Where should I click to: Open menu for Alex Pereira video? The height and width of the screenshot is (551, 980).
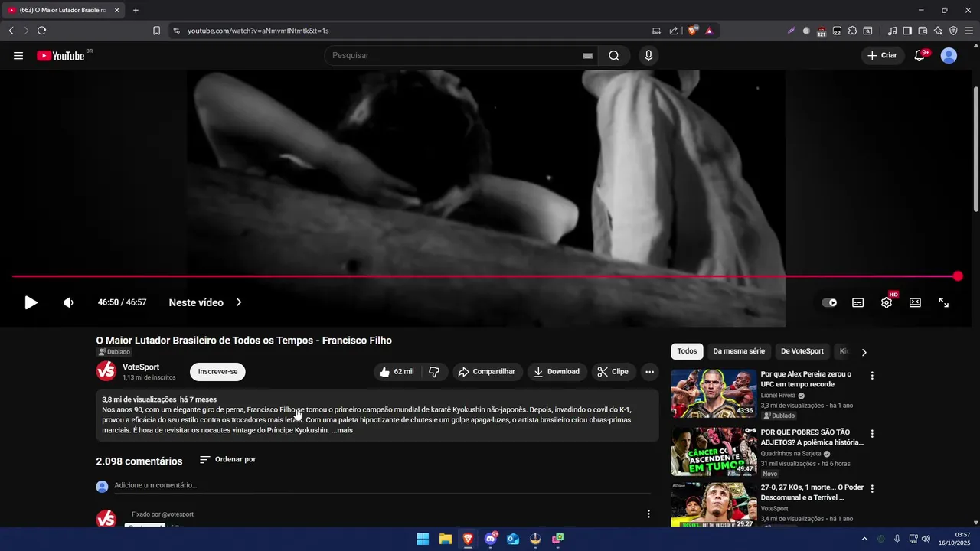coord(872,376)
